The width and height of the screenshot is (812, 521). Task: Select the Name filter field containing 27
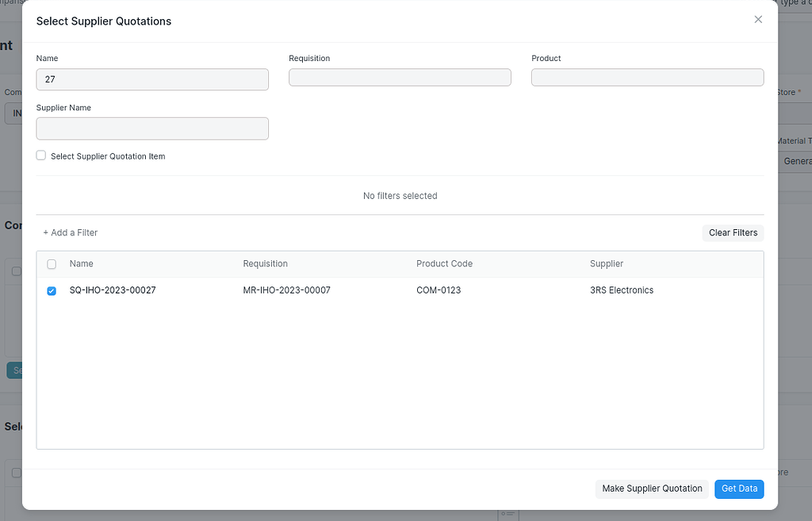[151, 79]
